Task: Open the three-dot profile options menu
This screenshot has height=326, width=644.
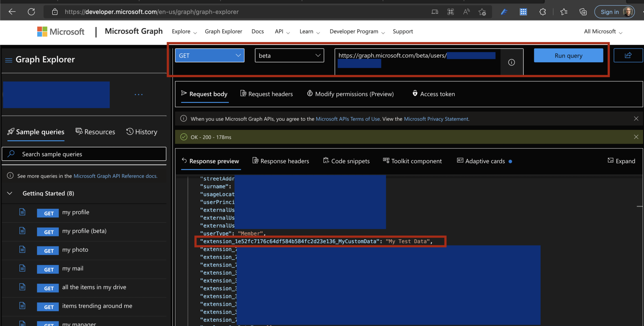Action: [x=138, y=94]
